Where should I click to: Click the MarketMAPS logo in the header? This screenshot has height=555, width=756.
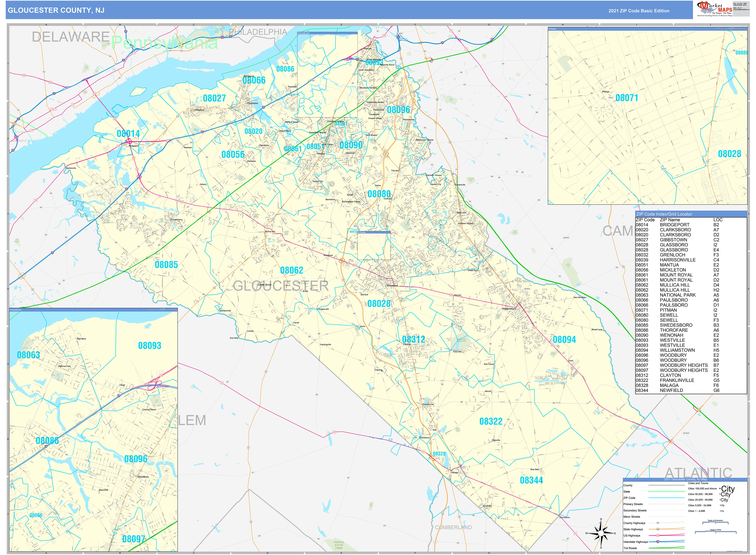(x=715, y=9)
